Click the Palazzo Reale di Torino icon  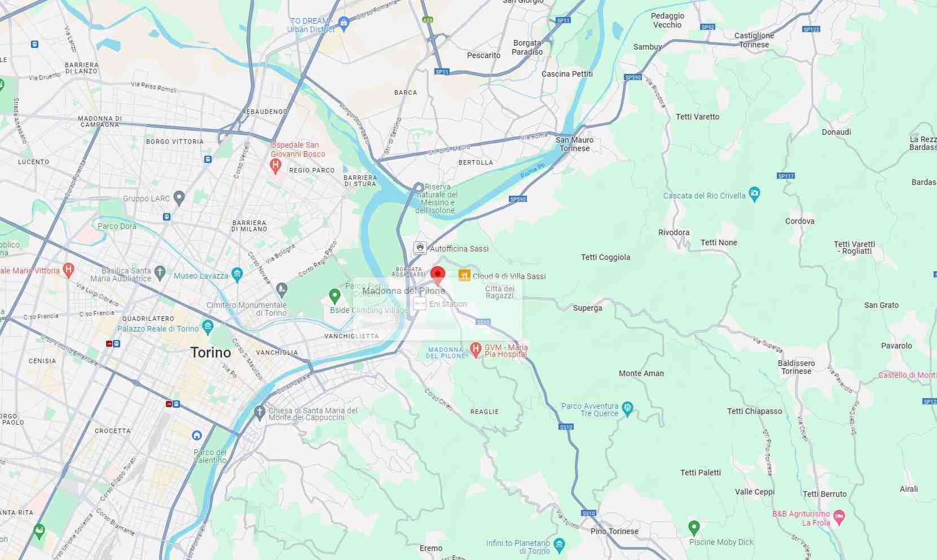(208, 327)
